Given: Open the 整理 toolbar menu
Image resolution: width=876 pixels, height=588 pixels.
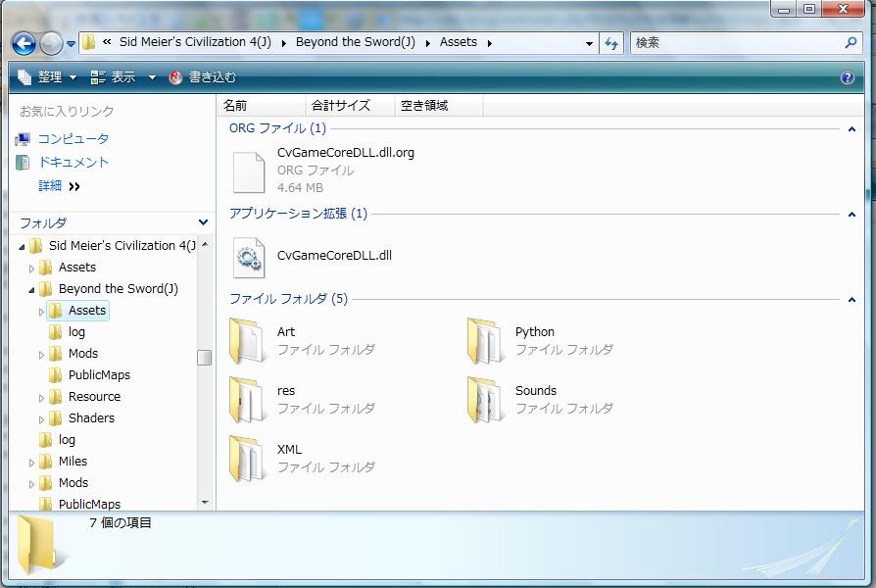Looking at the screenshot, I should [x=40, y=77].
